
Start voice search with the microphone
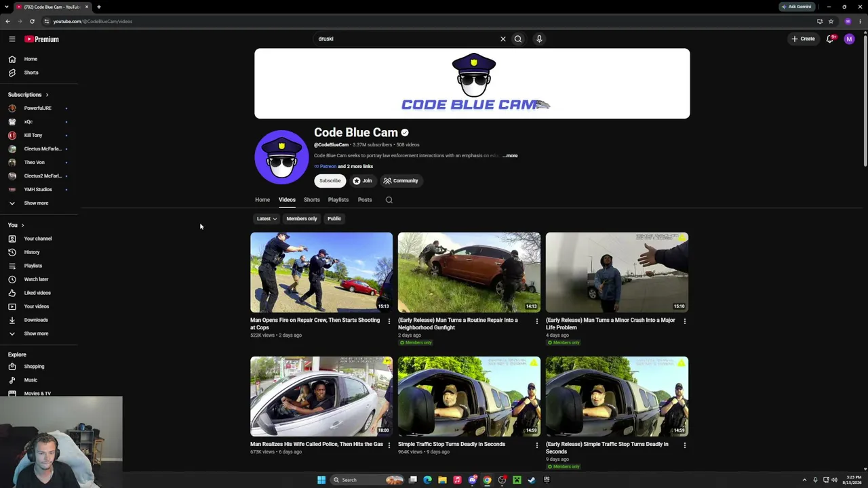[x=539, y=39]
